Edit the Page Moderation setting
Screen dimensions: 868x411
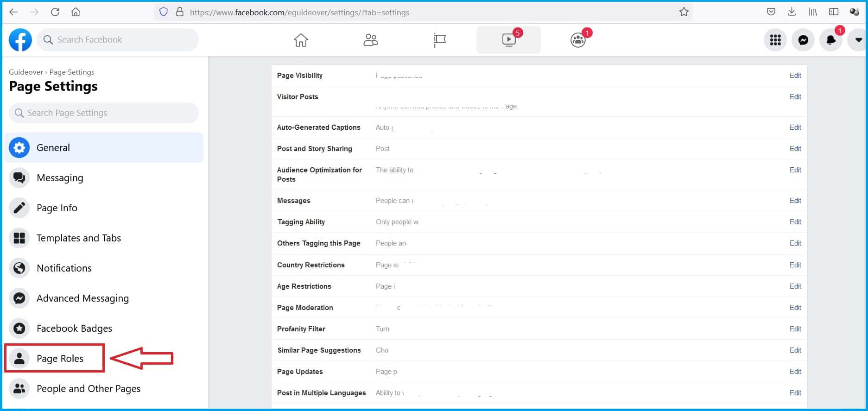pyautogui.click(x=795, y=308)
